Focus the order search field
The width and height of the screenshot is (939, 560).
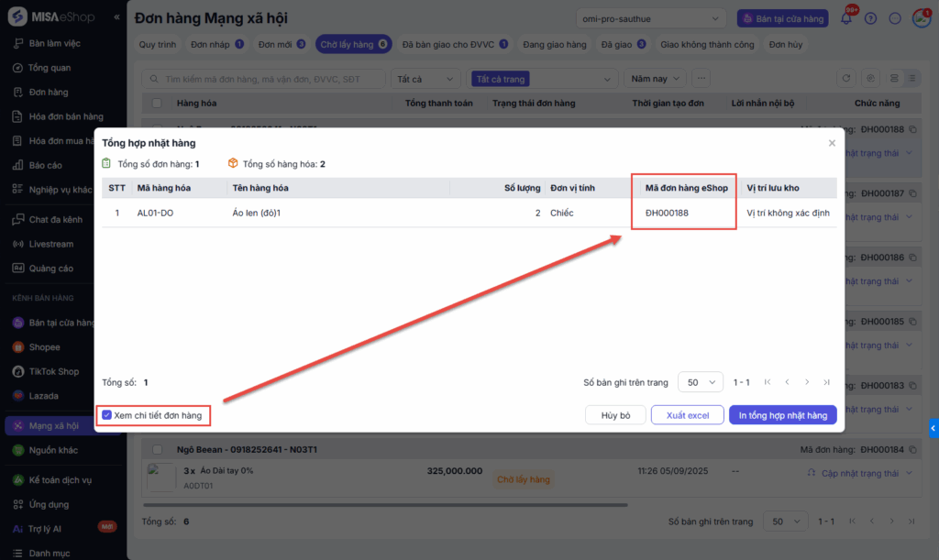pos(263,79)
